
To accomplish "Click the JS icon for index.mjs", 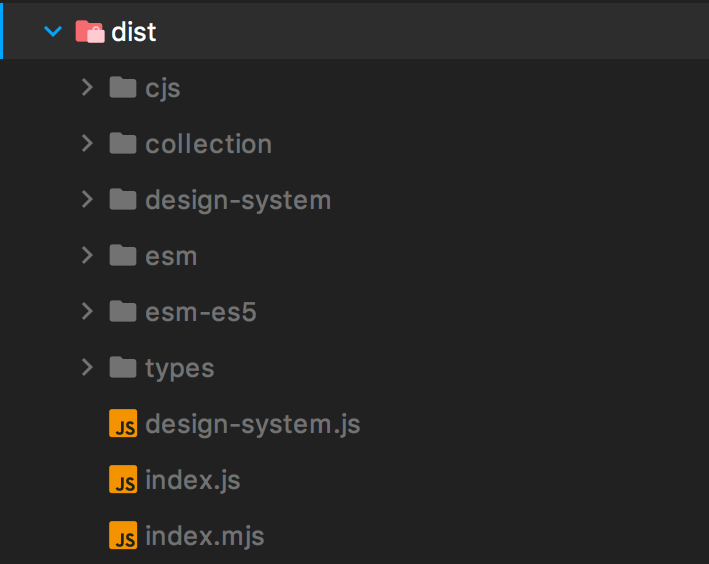I will (123, 536).
